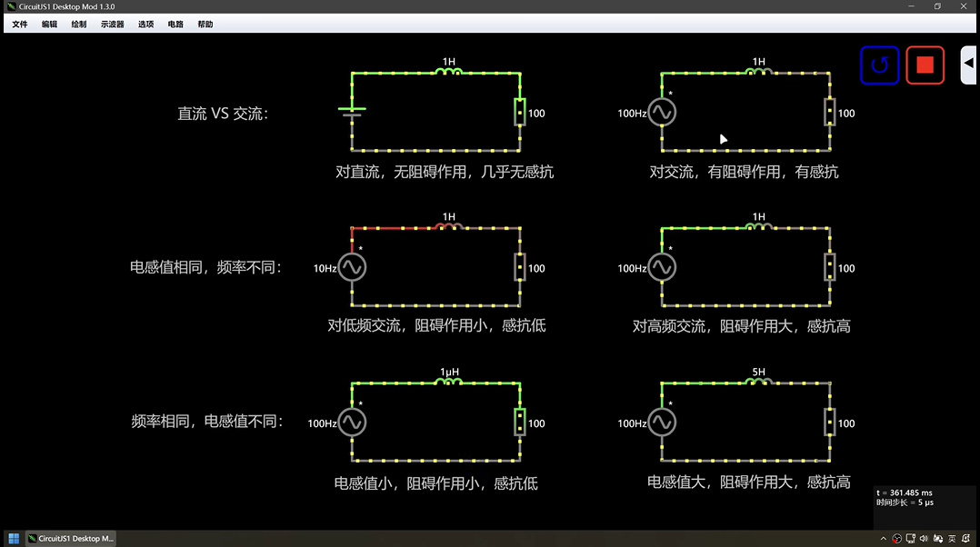Click the simulation time readout 't = 361.485 ms'

tap(905, 492)
